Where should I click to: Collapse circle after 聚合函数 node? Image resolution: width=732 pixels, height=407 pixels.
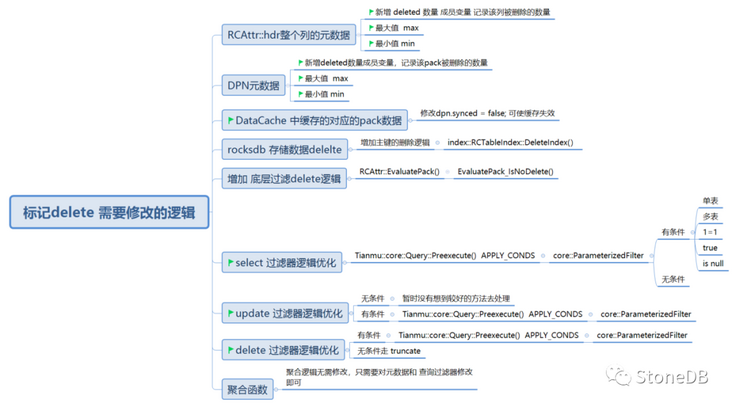click(276, 389)
